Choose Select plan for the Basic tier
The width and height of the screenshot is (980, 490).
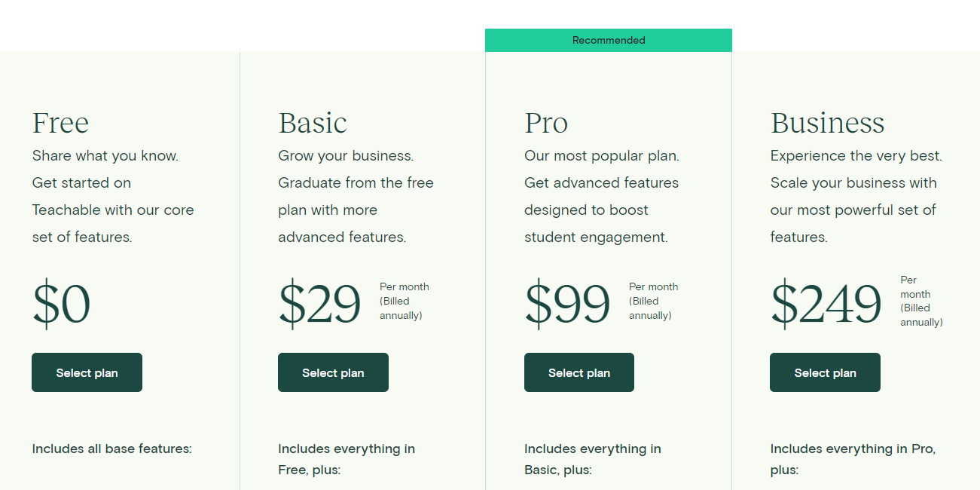click(333, 372)
